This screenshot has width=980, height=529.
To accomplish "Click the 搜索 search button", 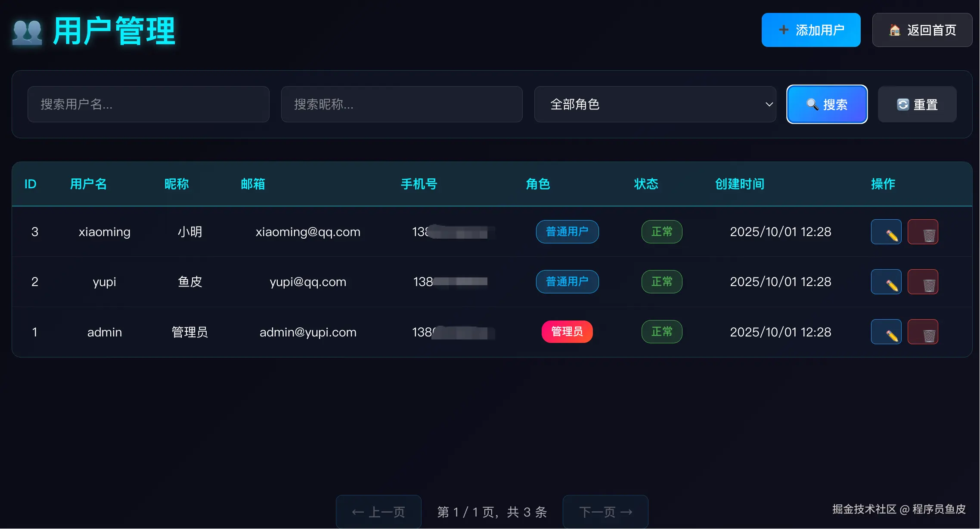I will click(x=827, y=104).
